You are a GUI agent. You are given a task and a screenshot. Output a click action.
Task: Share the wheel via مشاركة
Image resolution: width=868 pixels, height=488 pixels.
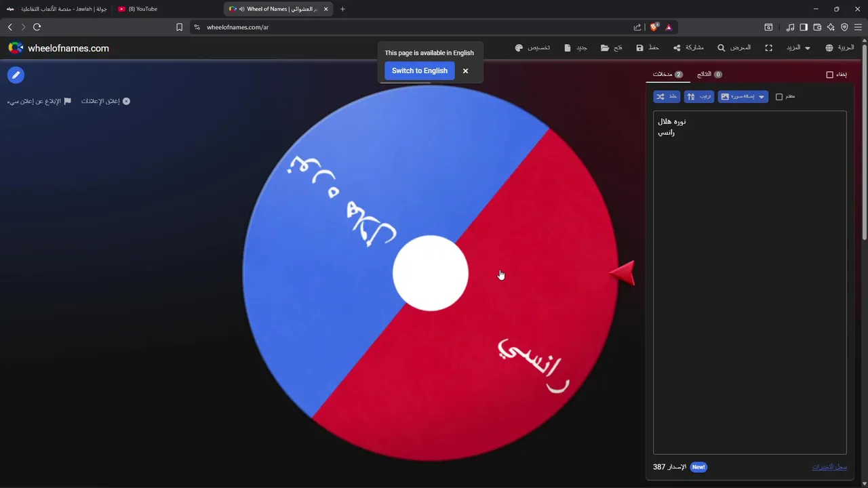coord(688,48)
